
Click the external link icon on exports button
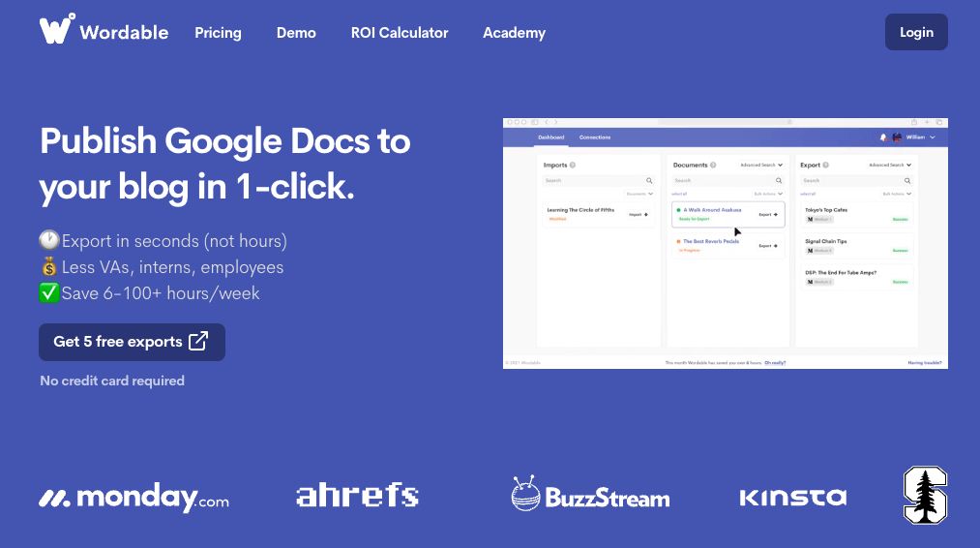tap(198, 341)
